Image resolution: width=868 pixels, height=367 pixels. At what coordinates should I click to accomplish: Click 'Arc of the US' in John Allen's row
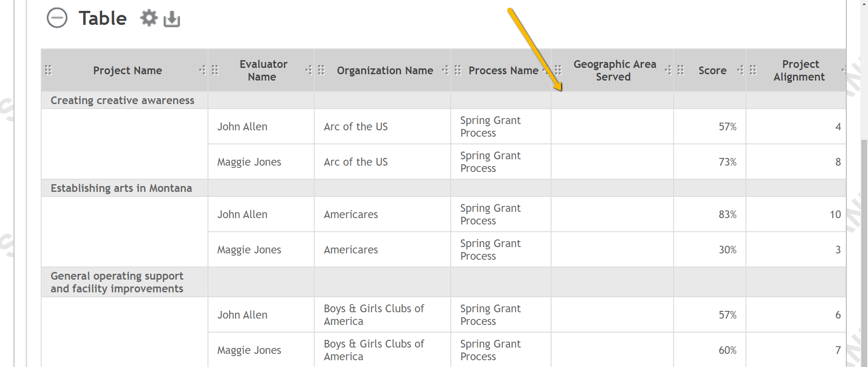tap(356, 127)
